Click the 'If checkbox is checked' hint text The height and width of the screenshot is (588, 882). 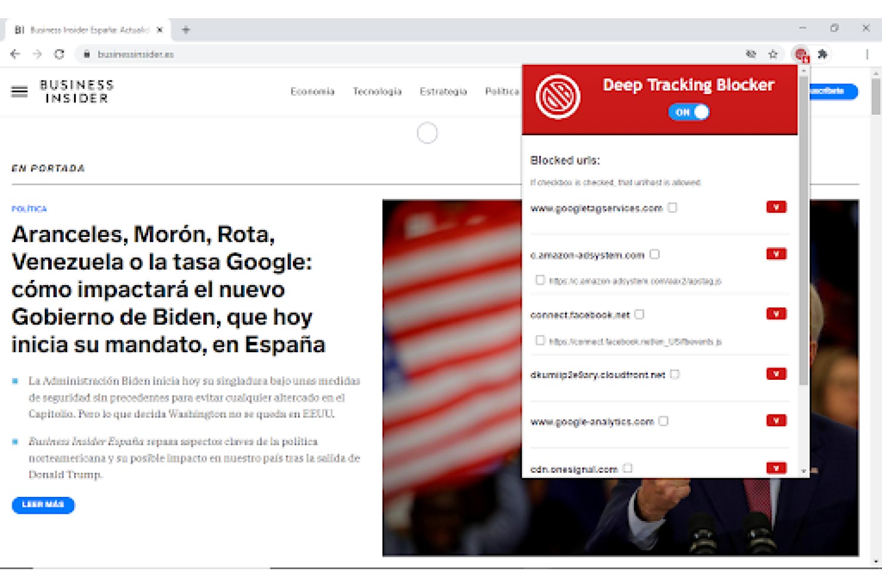click(x=616, y=183)
